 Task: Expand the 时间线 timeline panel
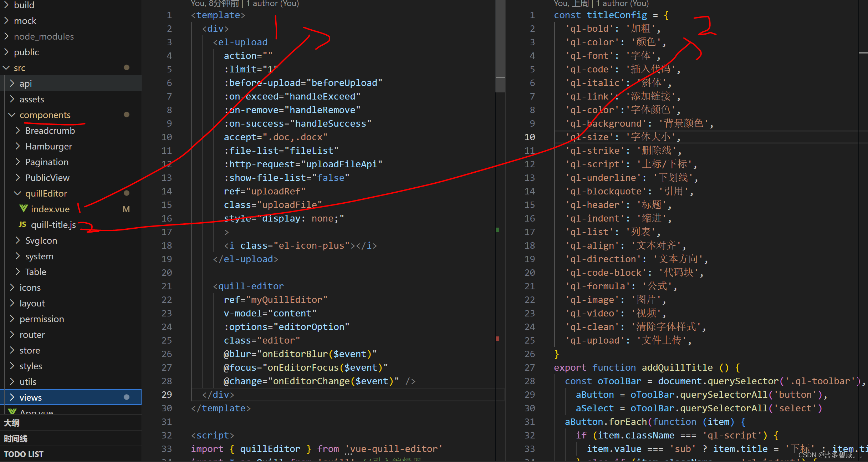(16, 438)
